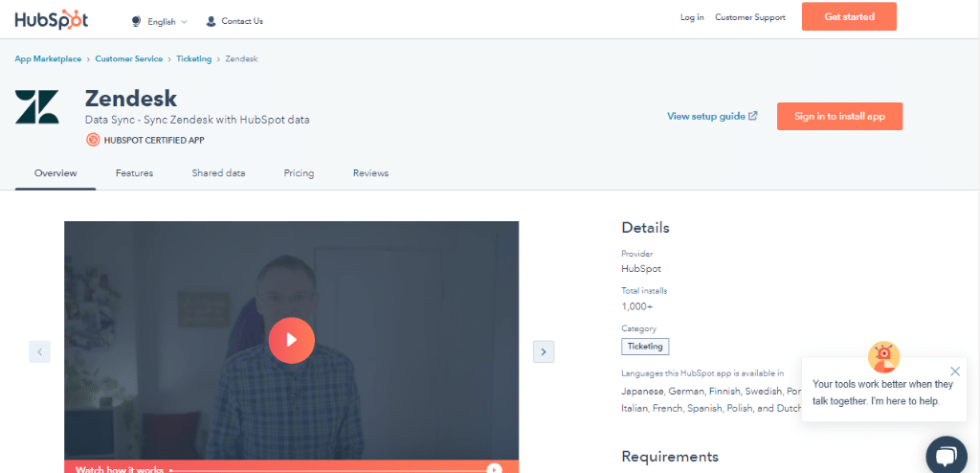980x473 pixels.
Task: Open Customer Service breadcrumb
Action: click(x=129, y=58)
